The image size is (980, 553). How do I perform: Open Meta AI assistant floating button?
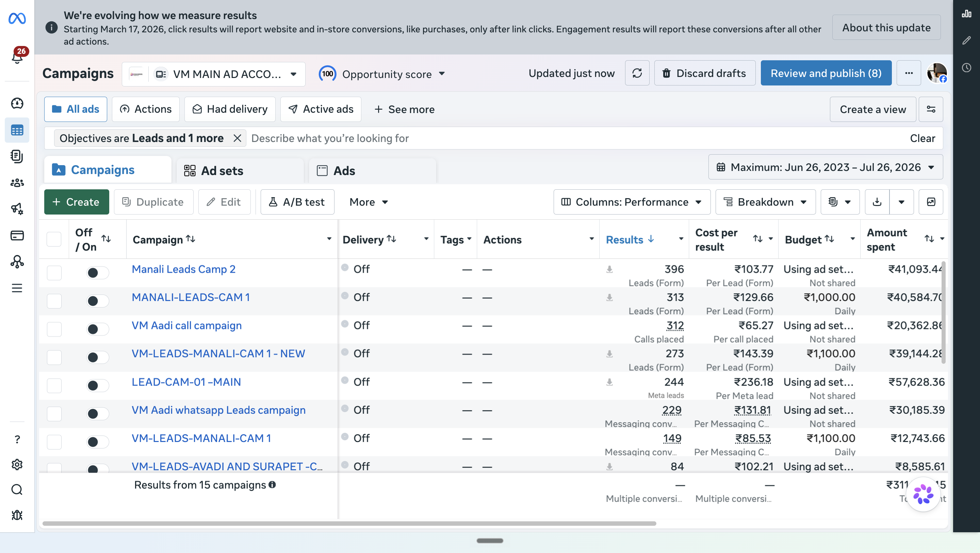(x=923, y=494)
